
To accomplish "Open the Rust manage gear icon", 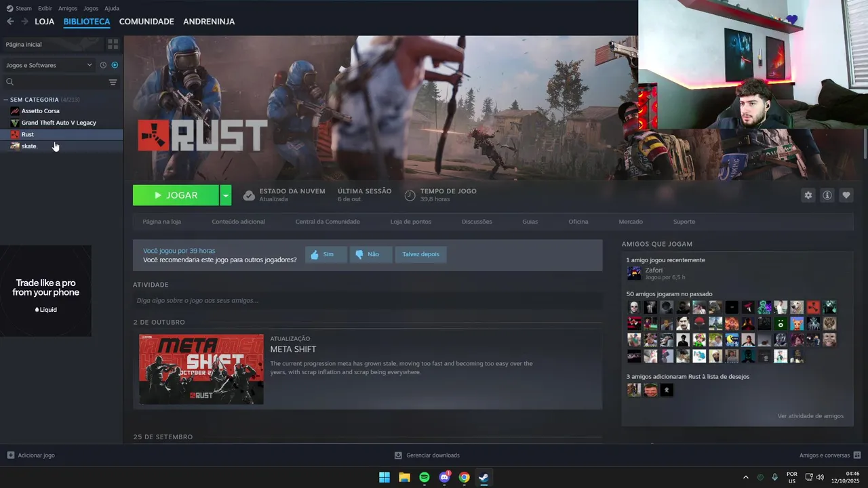I will pyautogui.click(x=808, y=195).
